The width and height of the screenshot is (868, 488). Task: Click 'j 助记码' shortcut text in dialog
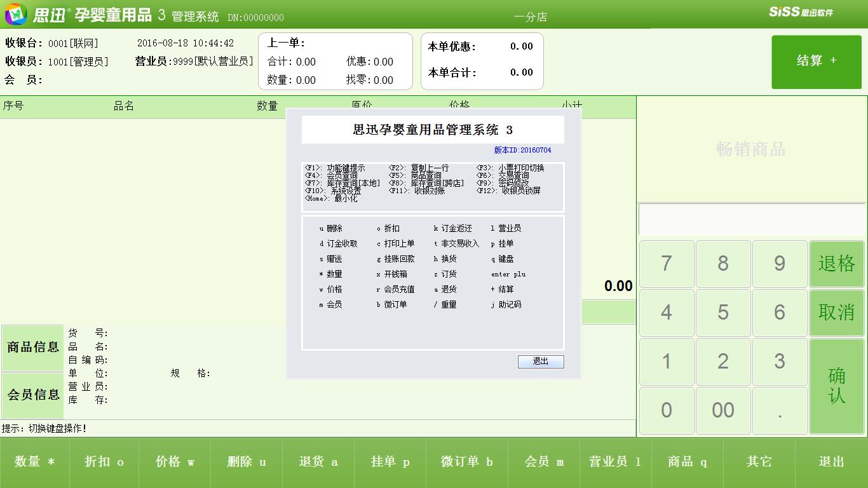pyautogui.click(x=506, y=305)
